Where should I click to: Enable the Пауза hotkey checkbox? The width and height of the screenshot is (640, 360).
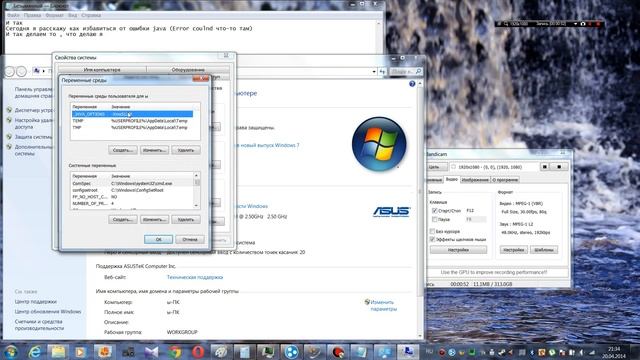coord(434,220)
